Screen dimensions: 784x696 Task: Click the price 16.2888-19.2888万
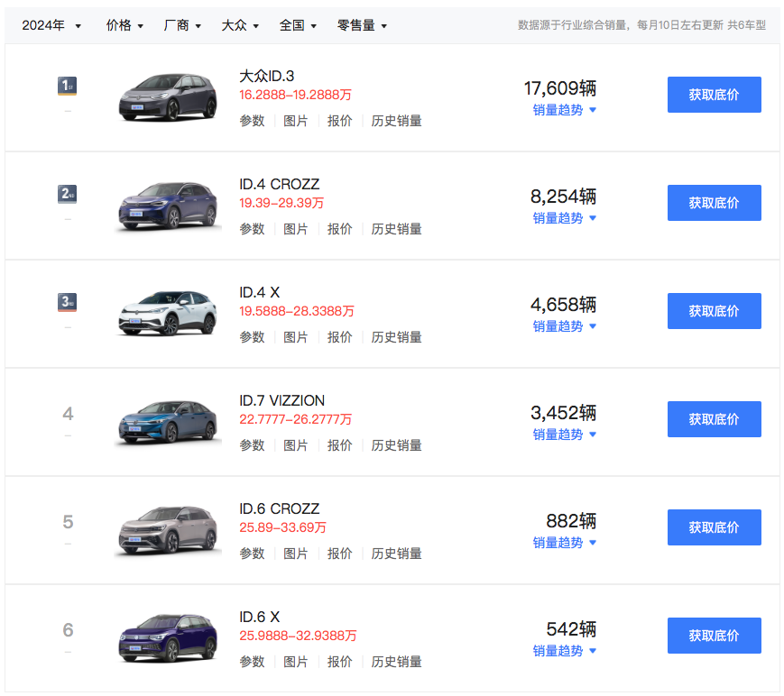296,95
